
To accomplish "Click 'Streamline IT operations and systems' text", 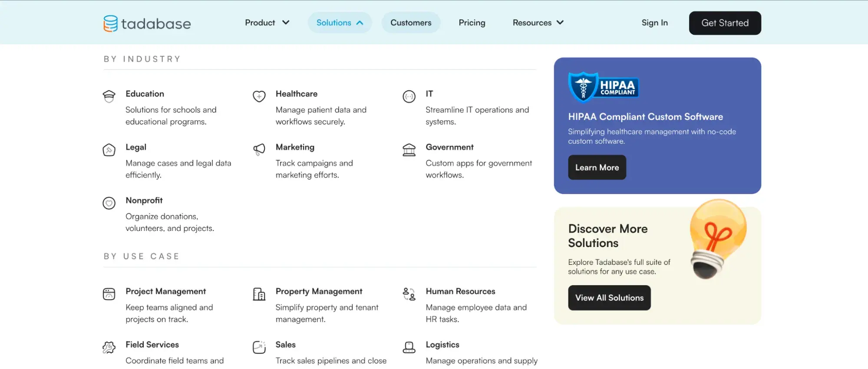I will point(477,116).
